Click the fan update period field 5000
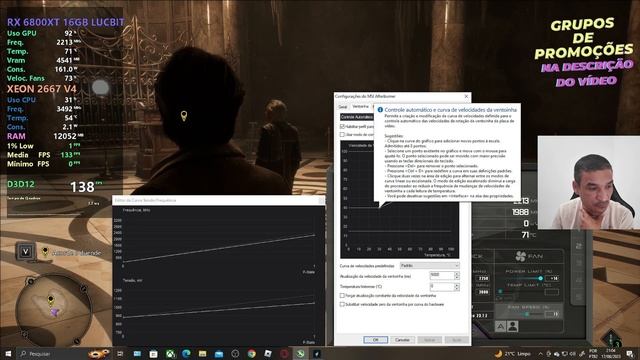This screenshot has width=640, height=360. [442, 276]
